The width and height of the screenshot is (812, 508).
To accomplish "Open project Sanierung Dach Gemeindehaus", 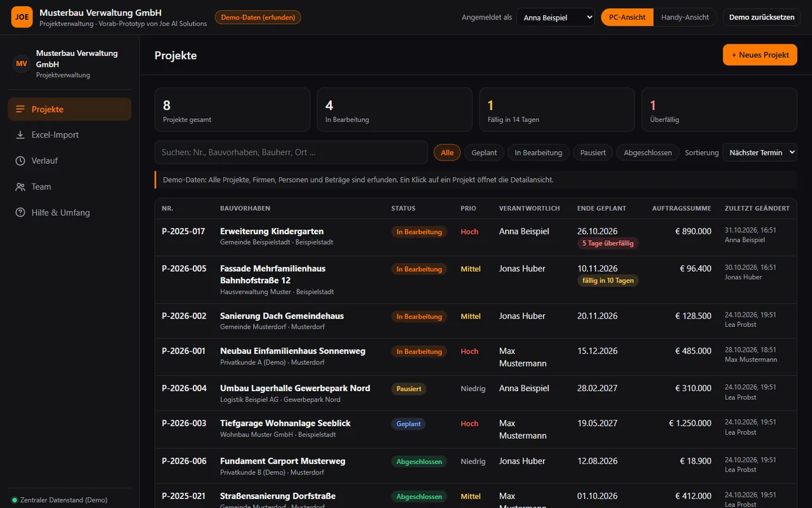I will click(476, 321).
